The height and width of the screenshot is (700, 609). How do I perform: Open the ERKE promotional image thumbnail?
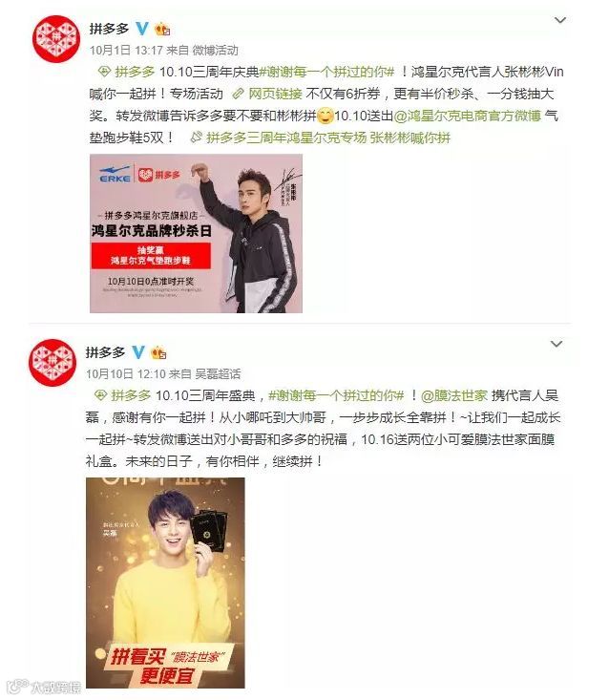tap(196, 233)
